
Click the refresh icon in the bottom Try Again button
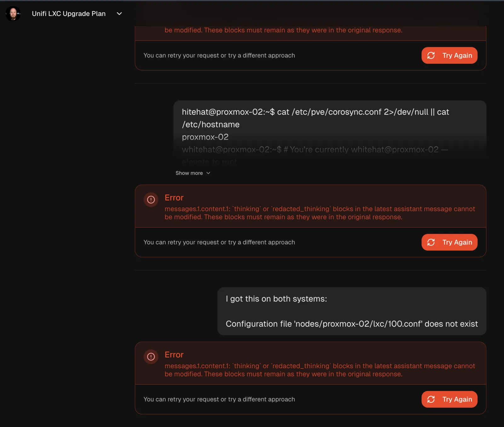pos(431,399)
